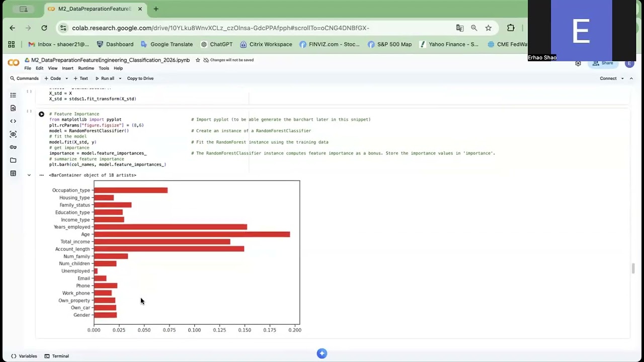Screen dimensions: 644x362
Task: Click the translate page icon
Action: (x=460, y=28)
